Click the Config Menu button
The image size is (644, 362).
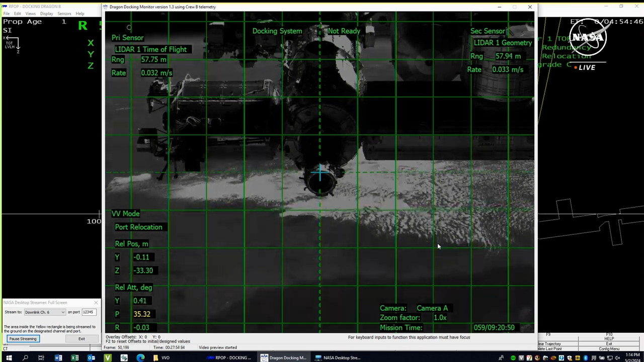[609, 348]
